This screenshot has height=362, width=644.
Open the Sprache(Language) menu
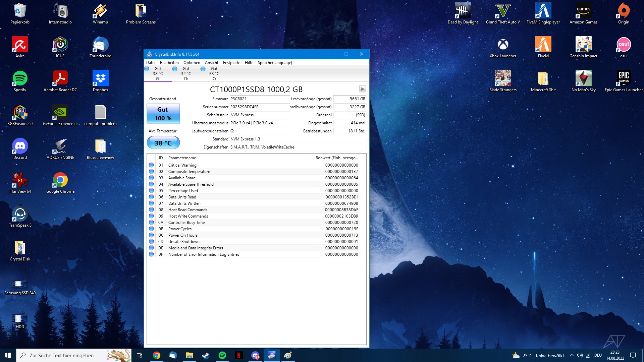(x=275, y=63)
